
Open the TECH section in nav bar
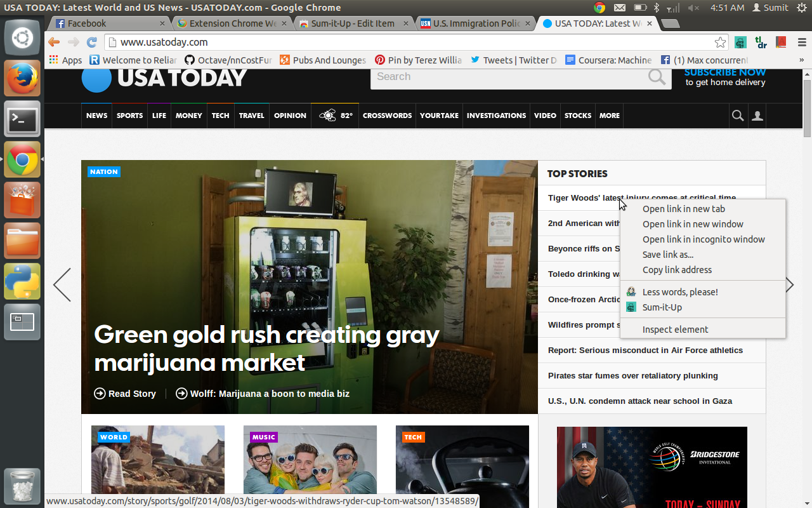(221, 116)
